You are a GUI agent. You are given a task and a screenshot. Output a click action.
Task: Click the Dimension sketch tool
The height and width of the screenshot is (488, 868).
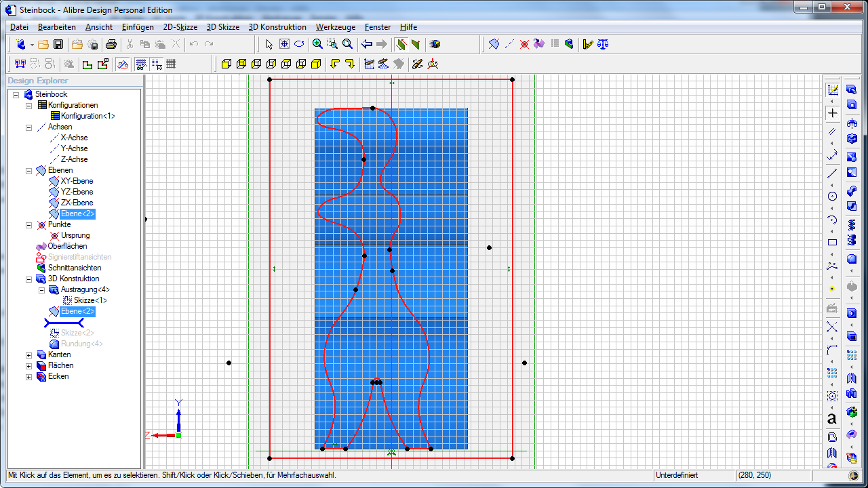pyautogui.click(x=832, y=155)
